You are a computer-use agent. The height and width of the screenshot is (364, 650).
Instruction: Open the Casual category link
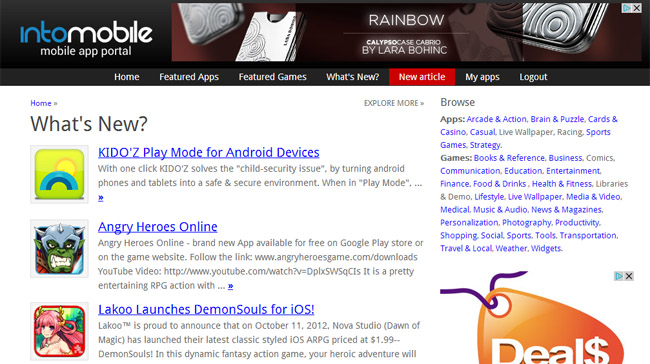(482, 132)
